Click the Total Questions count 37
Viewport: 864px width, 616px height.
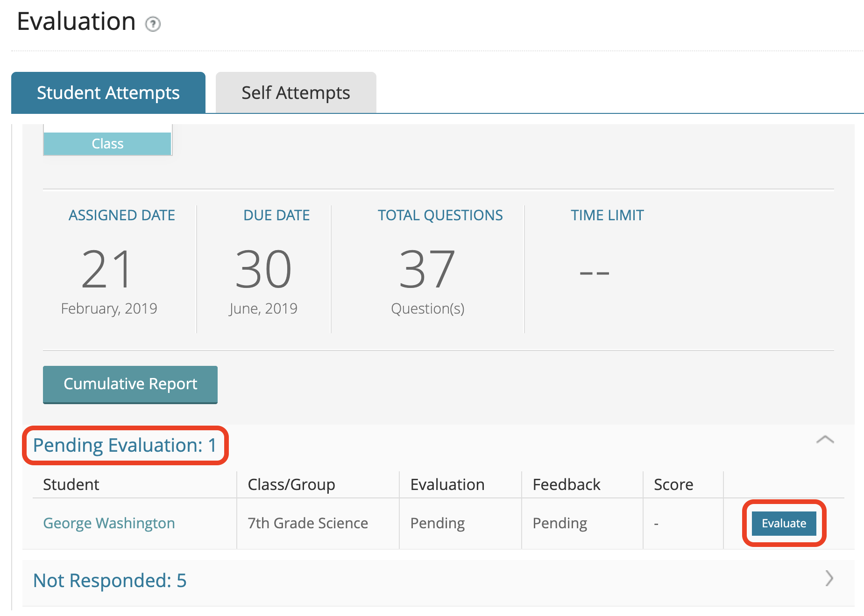pos(427,269)
